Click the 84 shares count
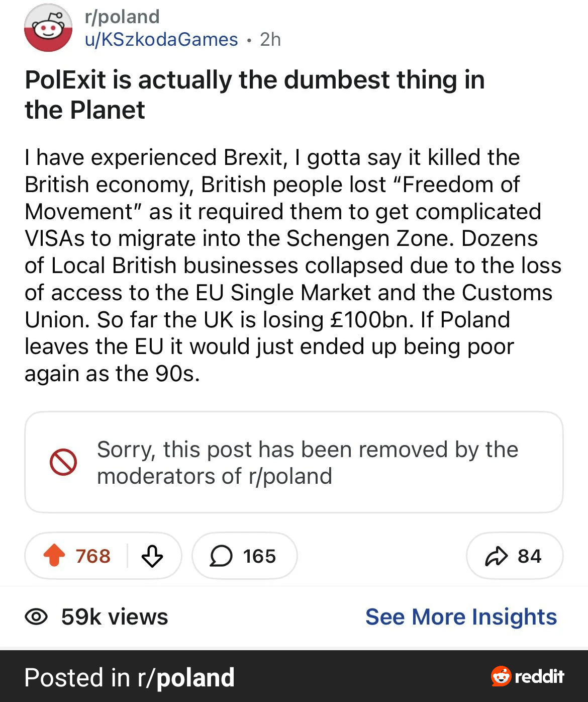Screen dimensions: 588x702 pyautogui.click(x=529, y=556)
